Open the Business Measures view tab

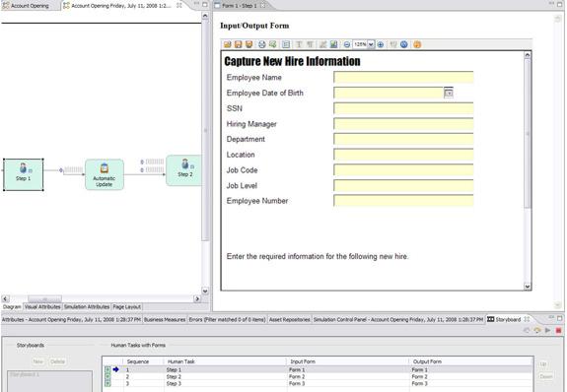pos(165,319)
